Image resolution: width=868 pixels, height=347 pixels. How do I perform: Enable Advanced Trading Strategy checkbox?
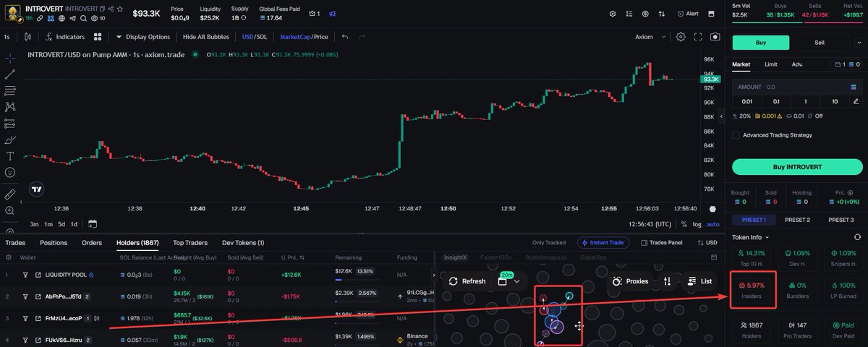[736, 135]
